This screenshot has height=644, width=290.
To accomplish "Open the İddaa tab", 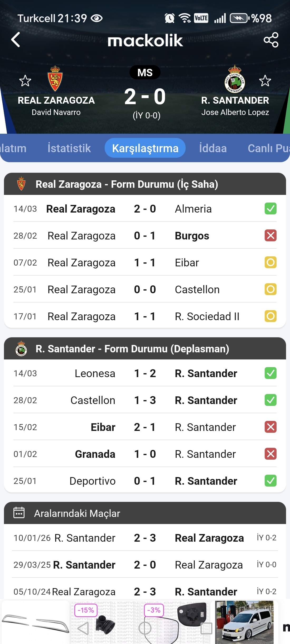I will point(213,148).
